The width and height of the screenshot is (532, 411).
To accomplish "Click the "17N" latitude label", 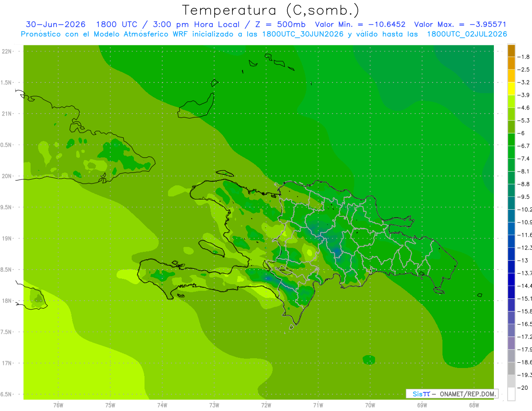I will click(7, 363).
